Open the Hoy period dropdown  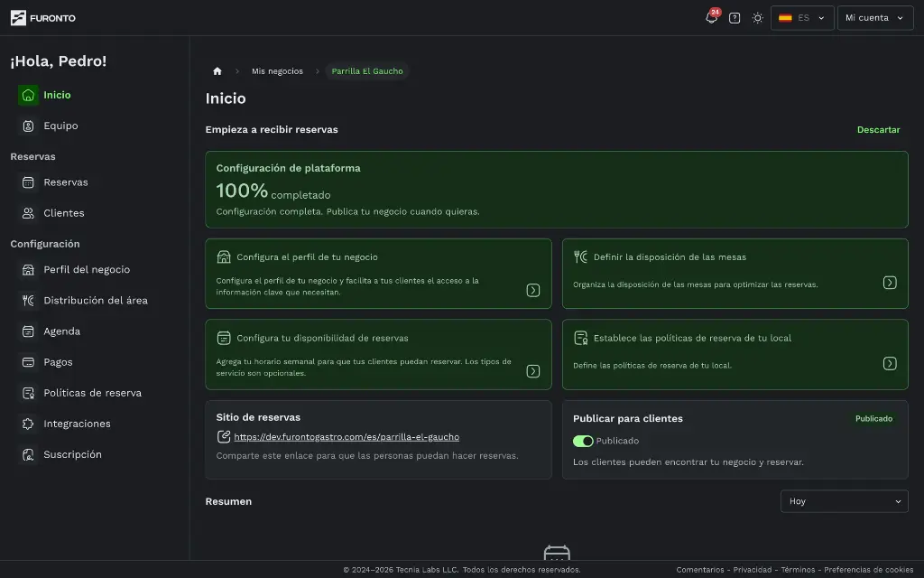point(844,501)
